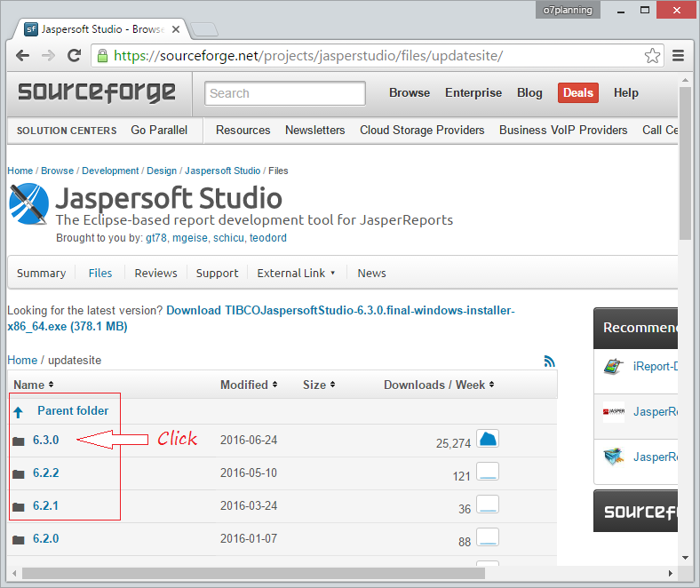The height and width of the screenshot is (588, 700).
Task: Click the folder icon next to 6.2.2
Action: click(x=19, y=473)
